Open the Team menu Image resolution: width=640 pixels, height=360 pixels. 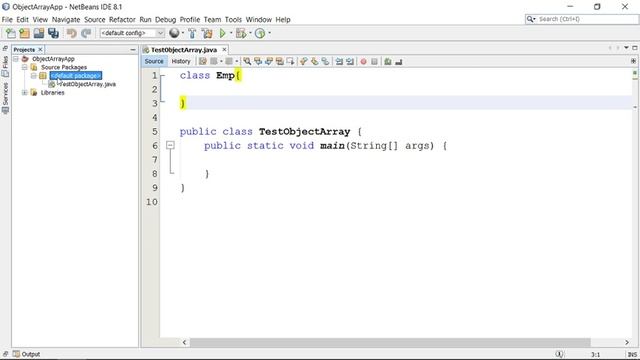(212, 20)
